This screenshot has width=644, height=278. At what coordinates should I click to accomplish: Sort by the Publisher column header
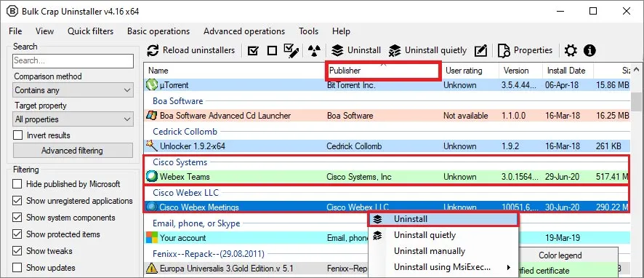click(x=383, y=71)
